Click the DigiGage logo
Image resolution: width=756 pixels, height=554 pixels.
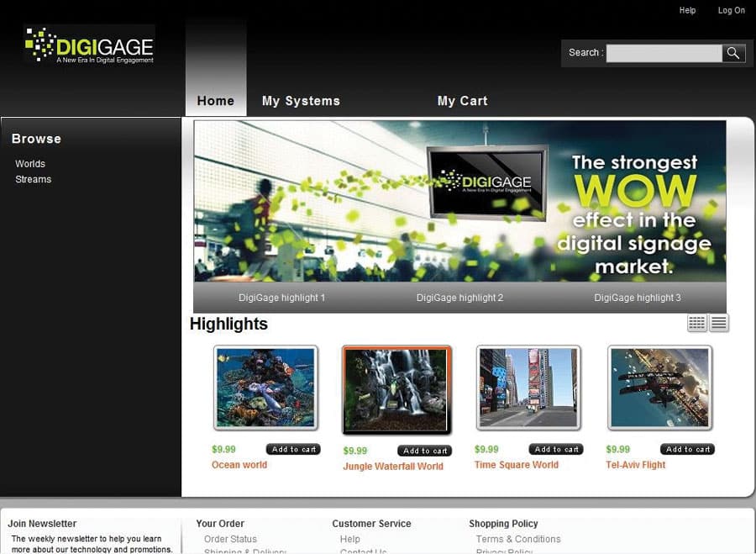89,45
